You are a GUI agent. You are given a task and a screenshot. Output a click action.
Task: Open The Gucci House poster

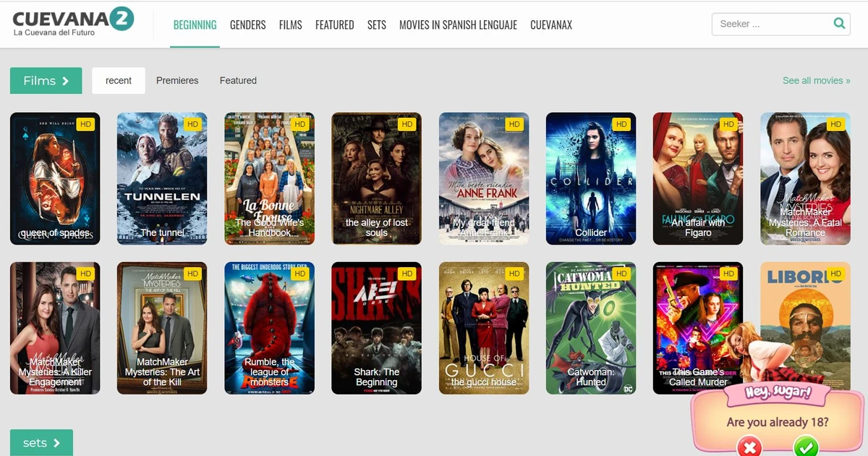pos(484,328)
